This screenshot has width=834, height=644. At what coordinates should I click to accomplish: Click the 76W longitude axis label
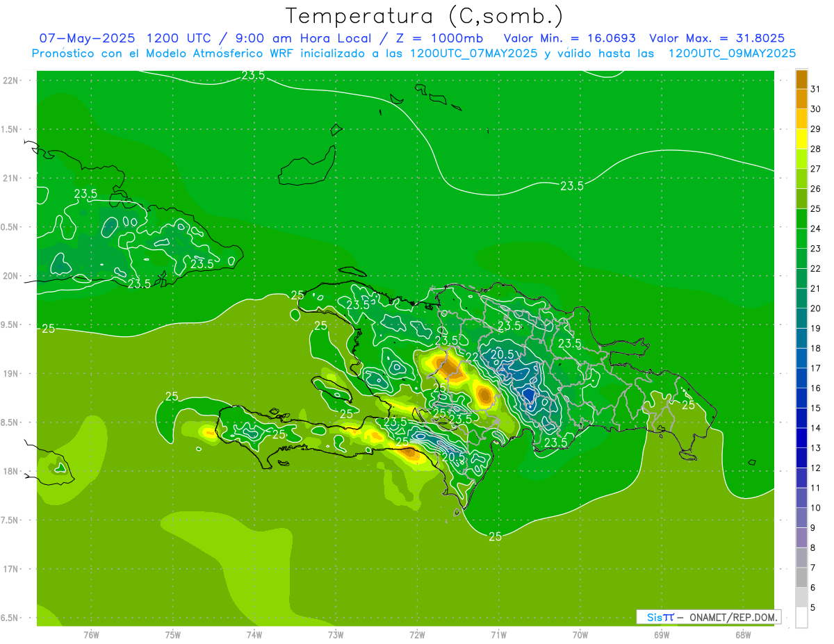click(x=91, y=636)
